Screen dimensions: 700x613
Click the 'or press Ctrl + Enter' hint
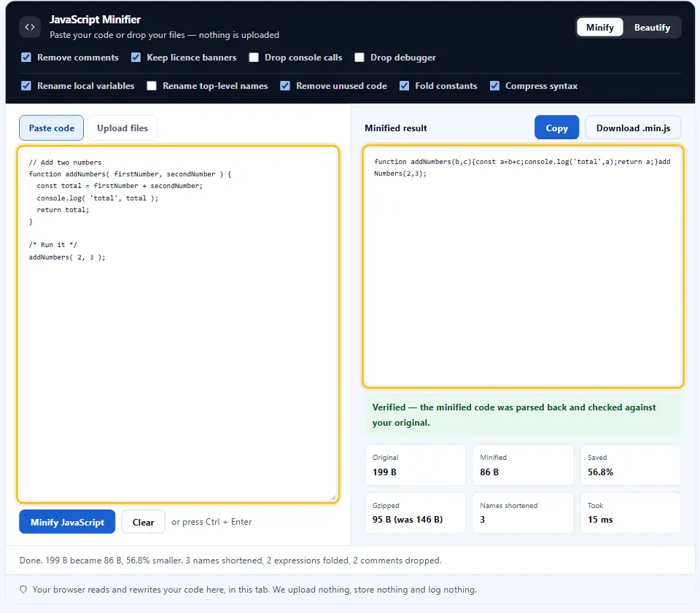[x=211, y=522]
